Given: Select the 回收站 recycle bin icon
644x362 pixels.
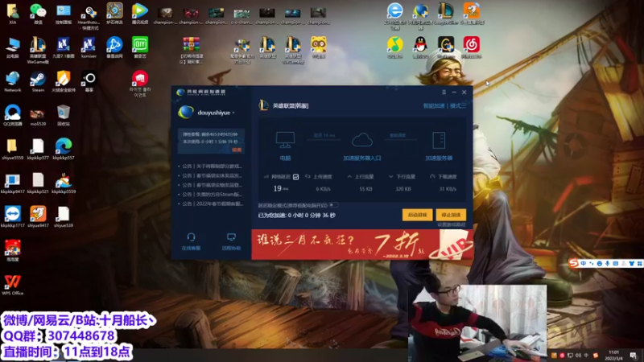Looking at the screenshot, I should [64, 115].
